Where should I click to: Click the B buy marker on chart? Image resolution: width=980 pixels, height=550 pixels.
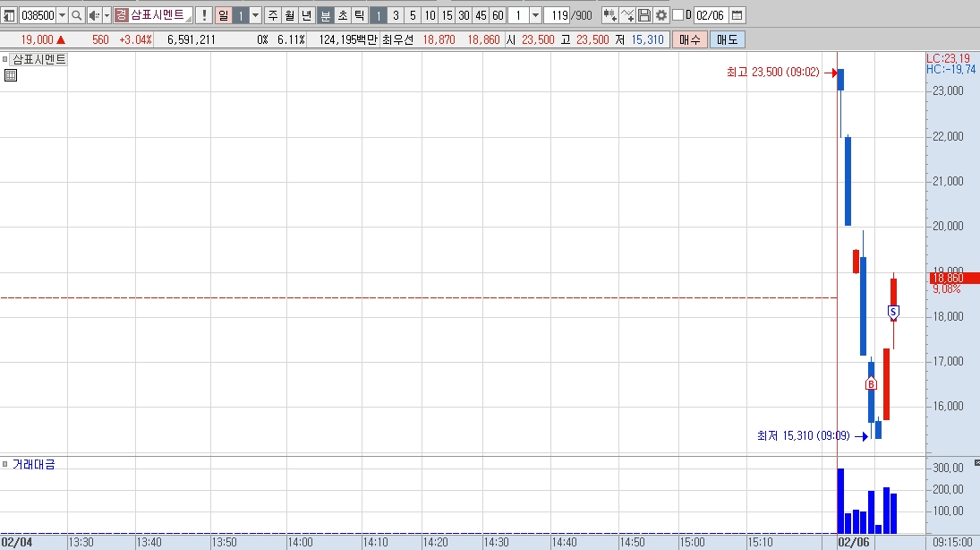tap(871, 383)
